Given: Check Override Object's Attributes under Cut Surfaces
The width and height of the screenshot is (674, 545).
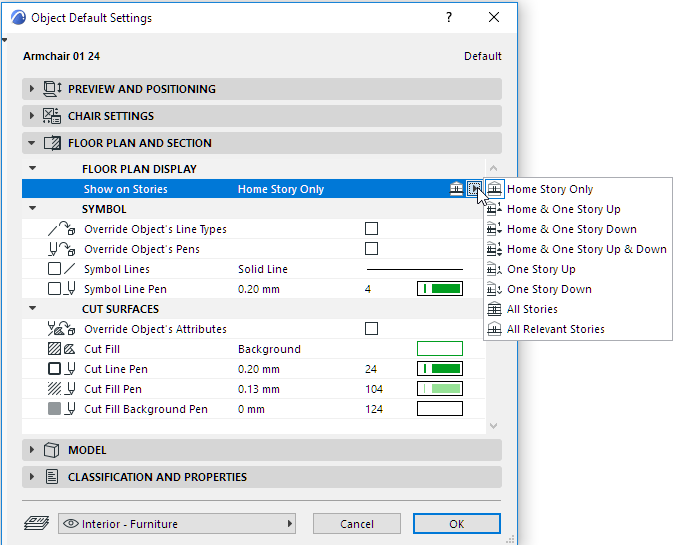Looking at the screenshot, I should pyautogui.click(x=372, y=329).
